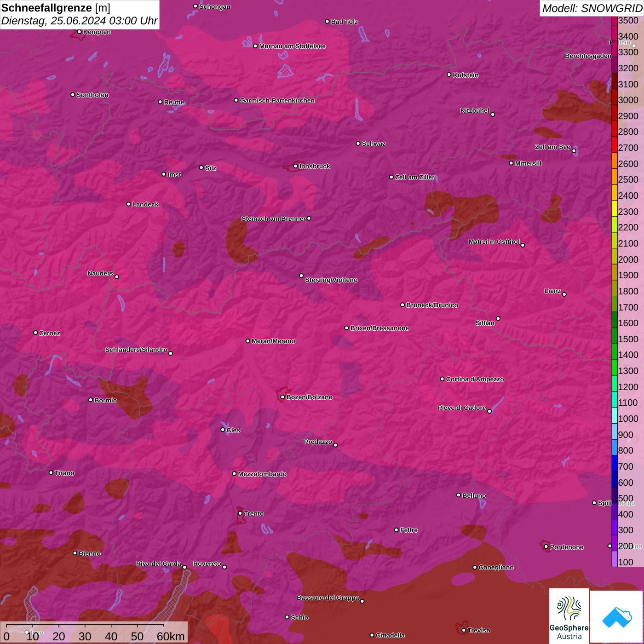644x644 pixels.
Task: Click the 'Modell: SNOWGRID' label
Action: 592,8
